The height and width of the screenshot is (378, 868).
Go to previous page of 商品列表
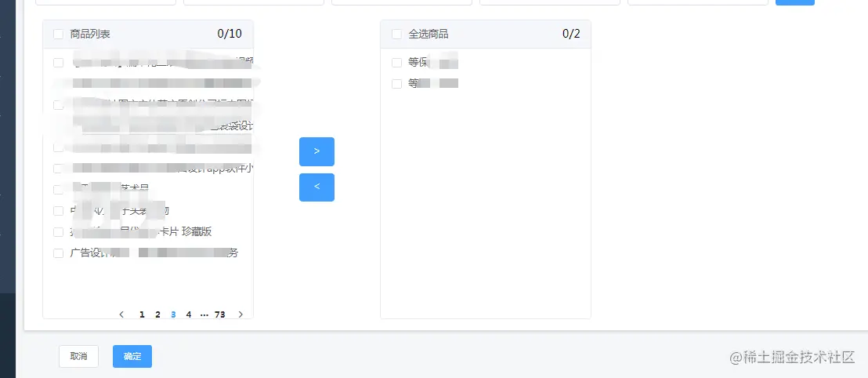(121, 314)
